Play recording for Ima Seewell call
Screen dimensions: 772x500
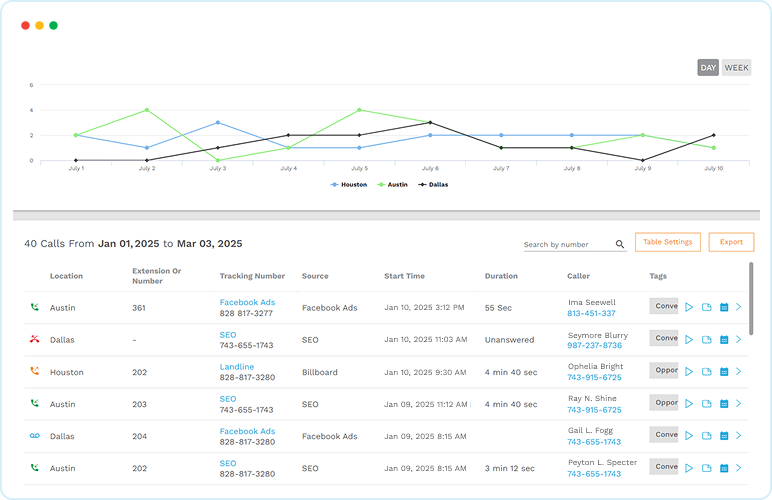[x=689, y=307]
